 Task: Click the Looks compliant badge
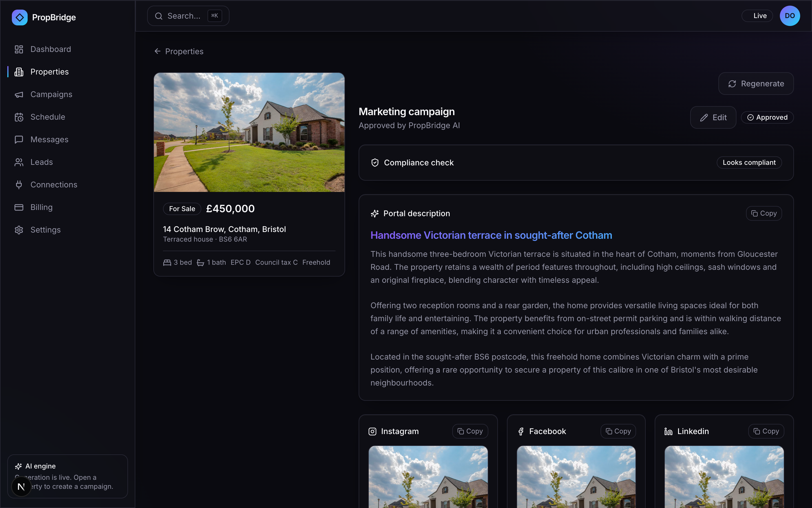click(x=749, y=163)
